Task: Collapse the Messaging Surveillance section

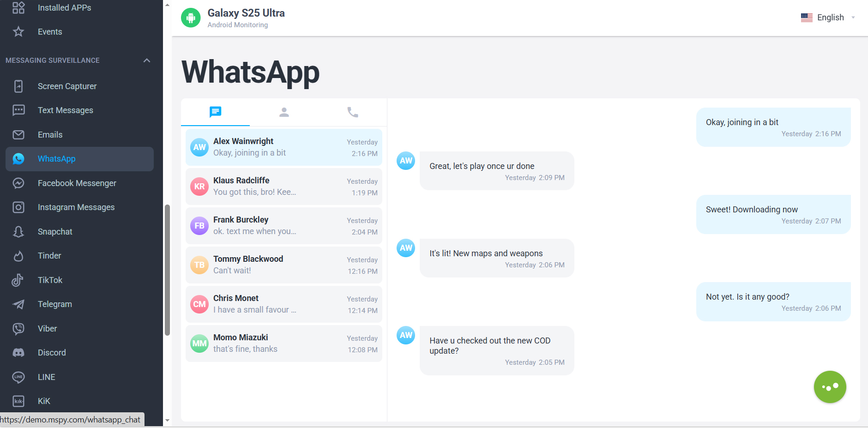Action: (x=146, y=60)
